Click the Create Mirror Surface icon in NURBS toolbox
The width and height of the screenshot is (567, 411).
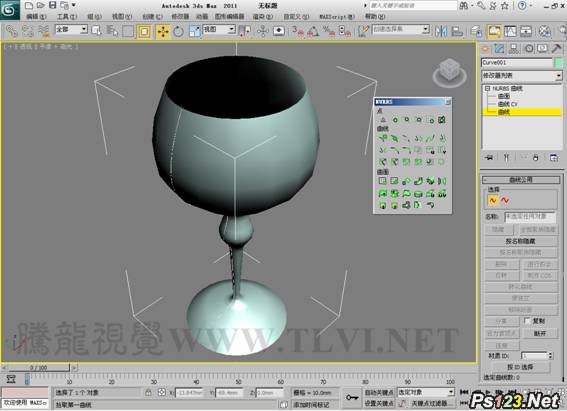[x=441, y=181]
